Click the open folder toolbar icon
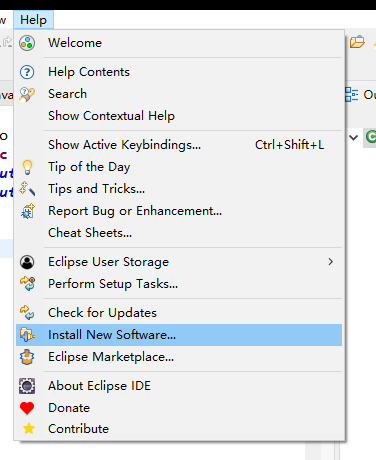Viewport: 376px width, 460px height. click(357, 42)
